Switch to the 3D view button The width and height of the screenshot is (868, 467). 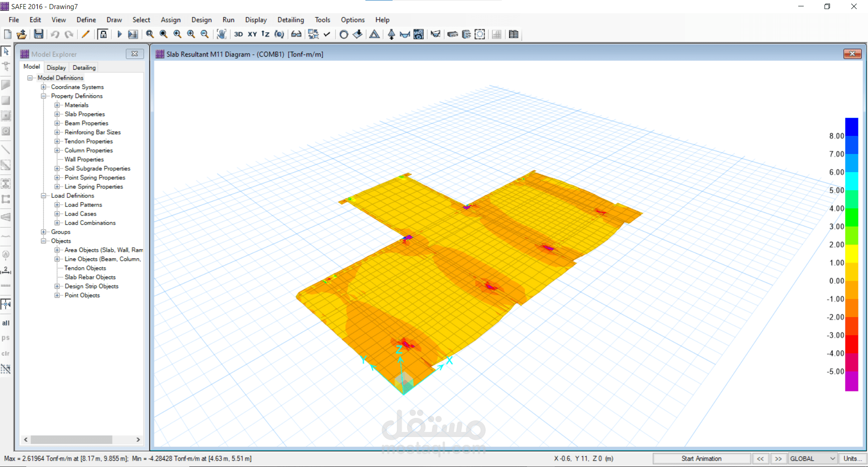point(239,34)
